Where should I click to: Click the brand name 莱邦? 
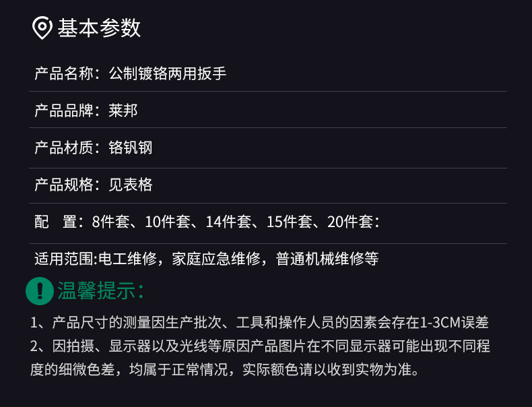pos(123,111)
